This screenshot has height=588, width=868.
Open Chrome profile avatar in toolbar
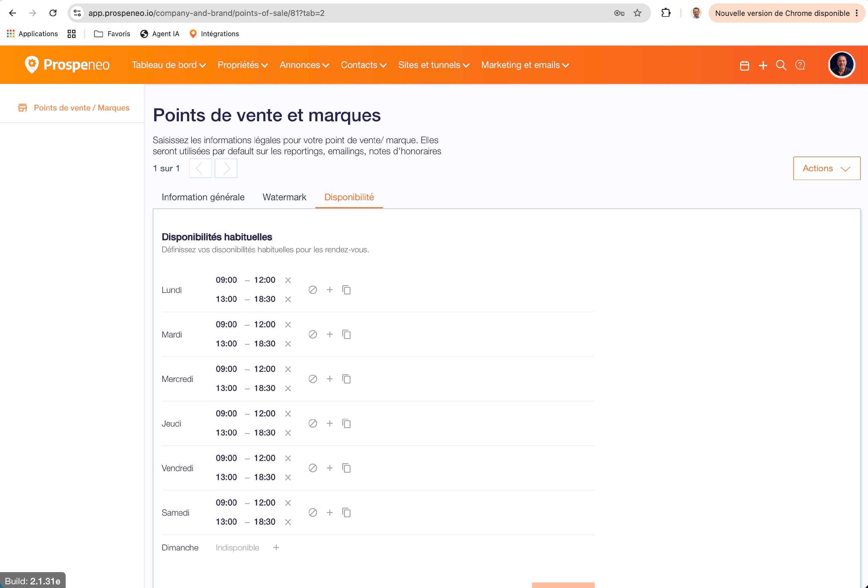pos(696,13)
